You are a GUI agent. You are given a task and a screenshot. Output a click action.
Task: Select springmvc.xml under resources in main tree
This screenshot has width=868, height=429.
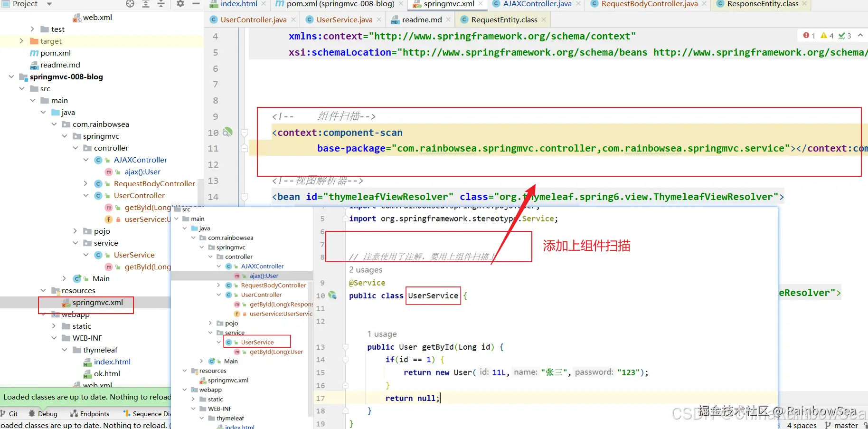(97, 302)
